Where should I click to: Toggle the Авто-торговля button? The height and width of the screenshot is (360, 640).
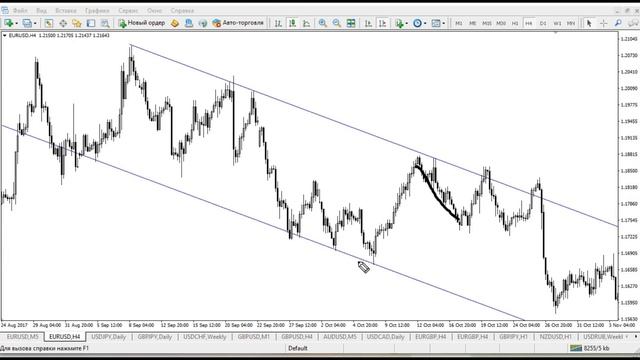coord(238,23)
